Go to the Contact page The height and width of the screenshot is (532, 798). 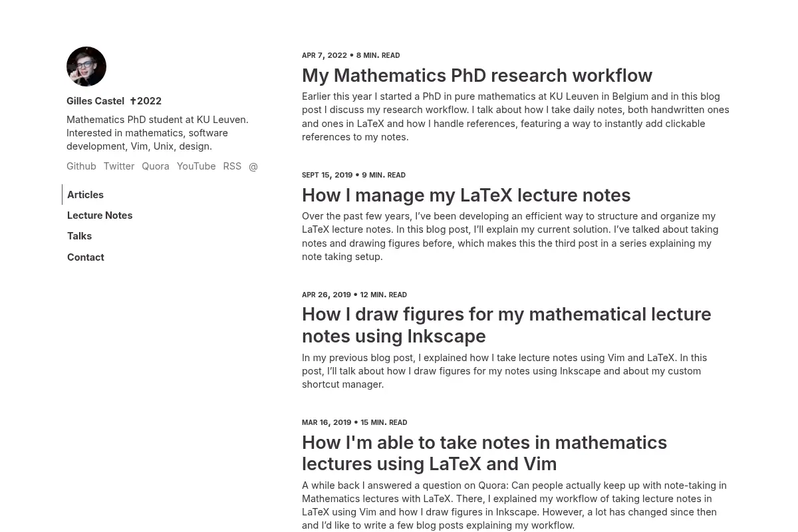coord(86,257)
